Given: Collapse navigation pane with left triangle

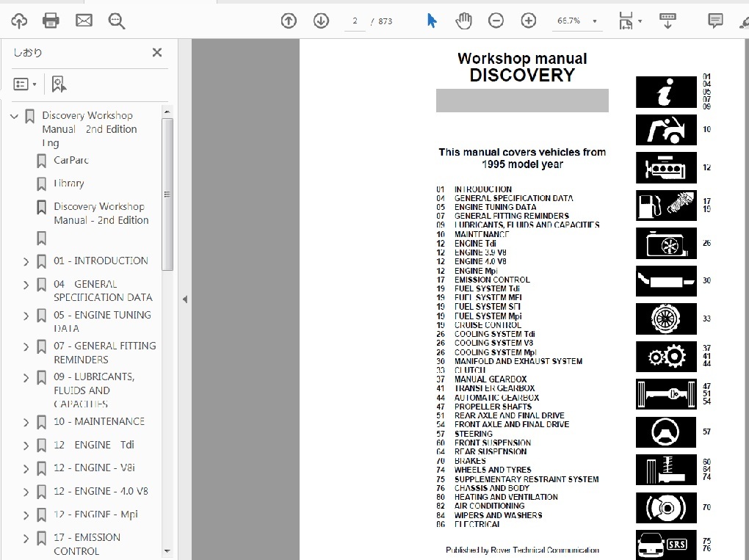Looking at the screenshot, I should click(185, 299).
